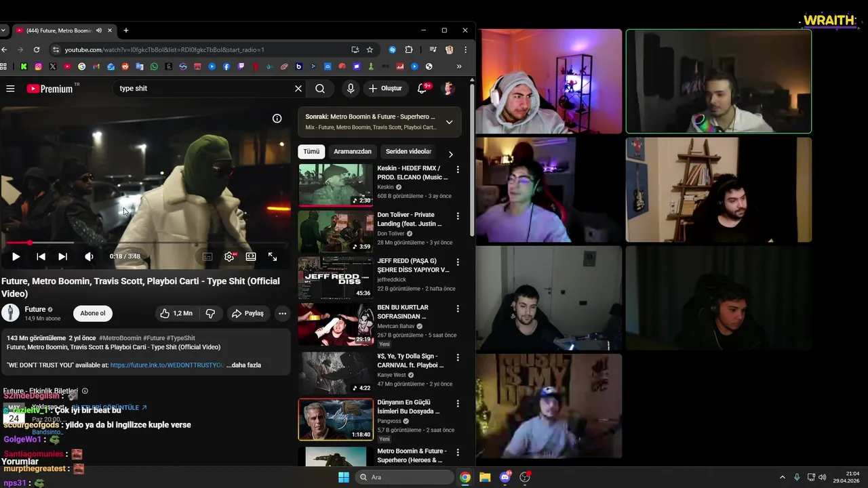
Task: Show all bookmarks with the chevron
Action: (x=459, y=66)
